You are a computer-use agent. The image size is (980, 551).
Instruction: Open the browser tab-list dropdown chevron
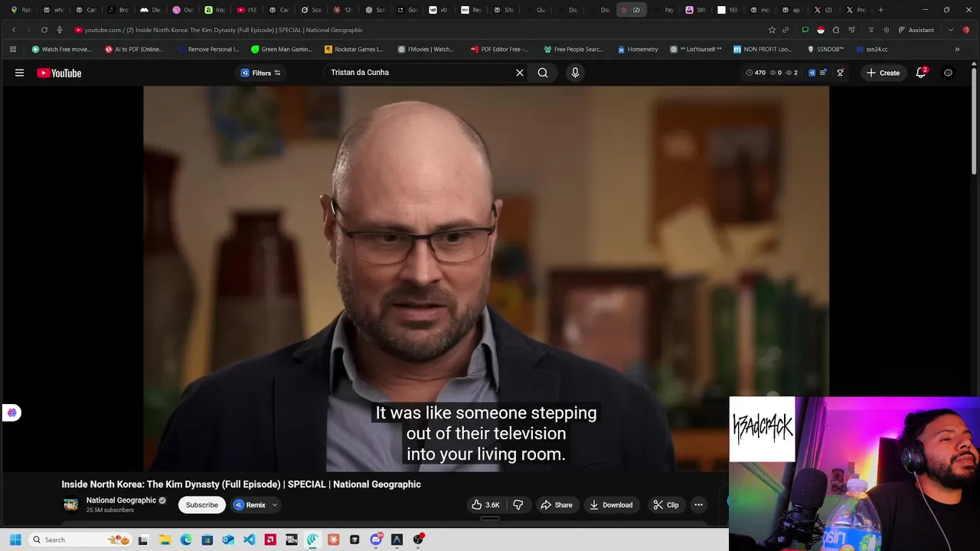pyautogui.click(x=951, y=30)
